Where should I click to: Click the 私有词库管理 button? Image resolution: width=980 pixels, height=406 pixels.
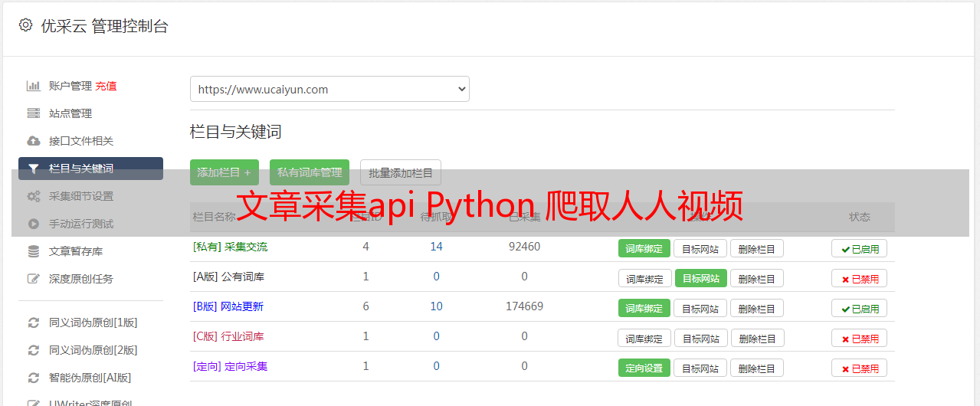tap(310, 172)
